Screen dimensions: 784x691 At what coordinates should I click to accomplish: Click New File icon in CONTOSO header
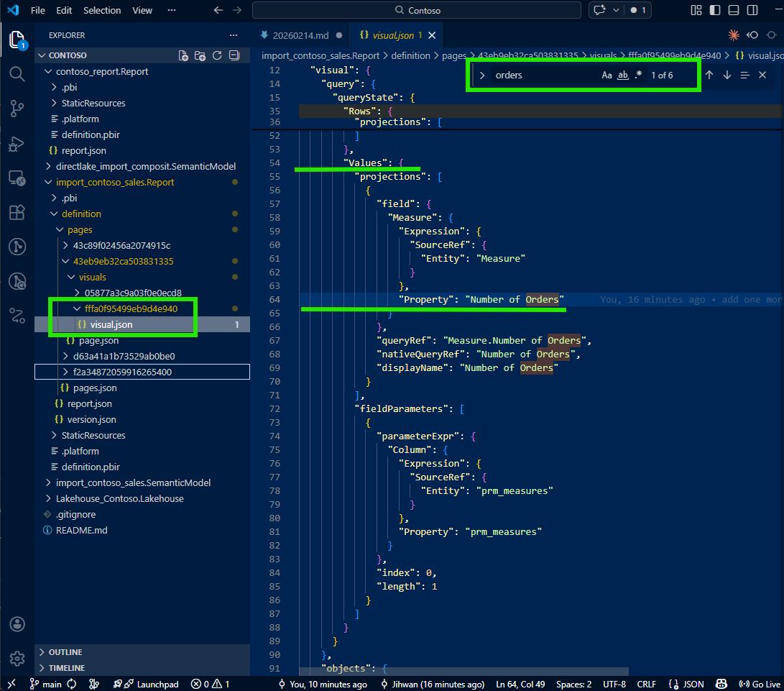pos(183,55)
